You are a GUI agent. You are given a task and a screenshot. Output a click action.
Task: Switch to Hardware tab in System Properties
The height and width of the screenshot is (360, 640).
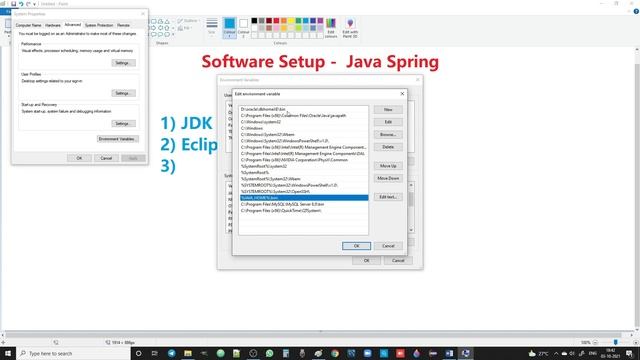tap(53, 25)
